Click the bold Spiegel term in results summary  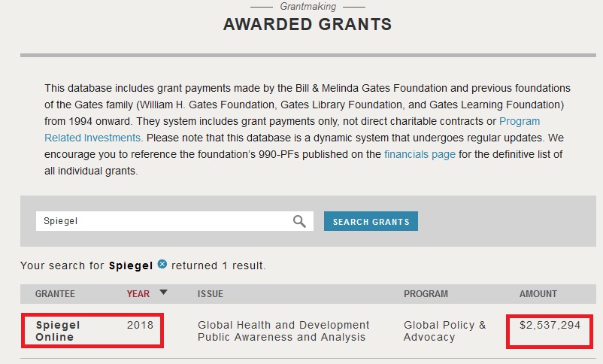click(131, 265)
